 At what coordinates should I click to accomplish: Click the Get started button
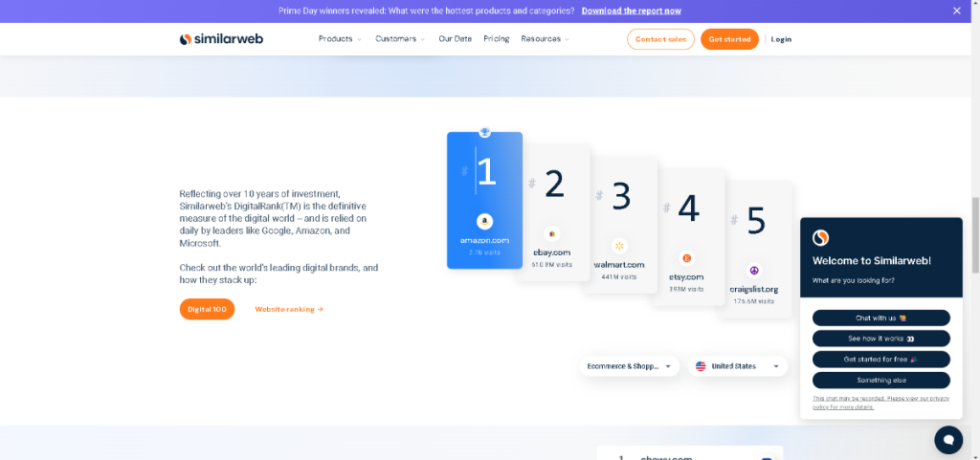coord(729,39)
